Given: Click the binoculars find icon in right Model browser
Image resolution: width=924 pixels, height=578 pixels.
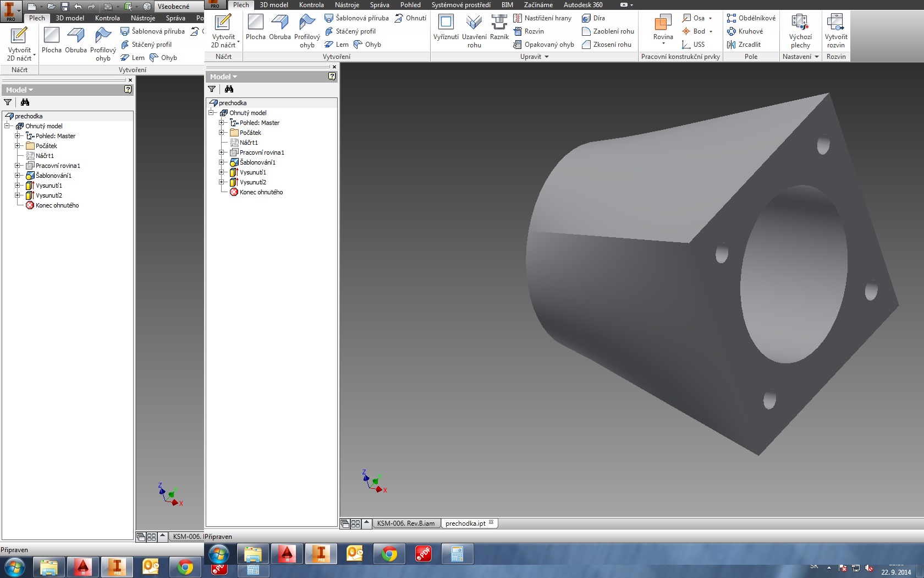Looking at the screenshot, I should click(229, 89).
